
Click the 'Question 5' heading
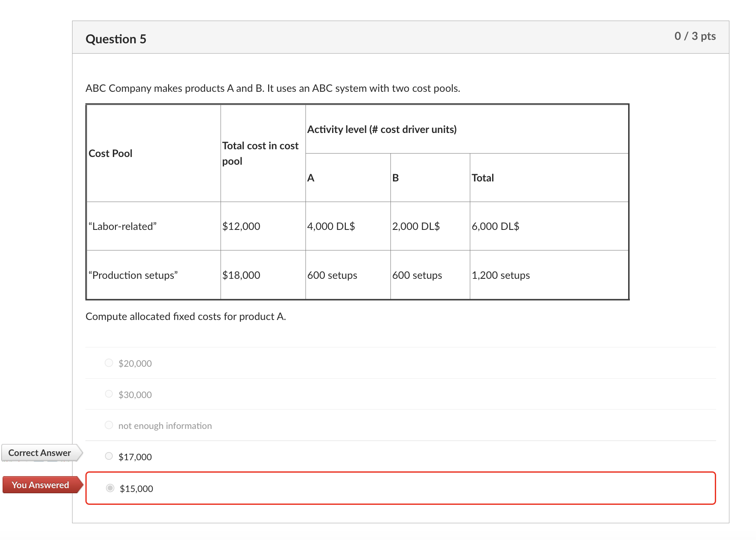[x=116, y=39]
